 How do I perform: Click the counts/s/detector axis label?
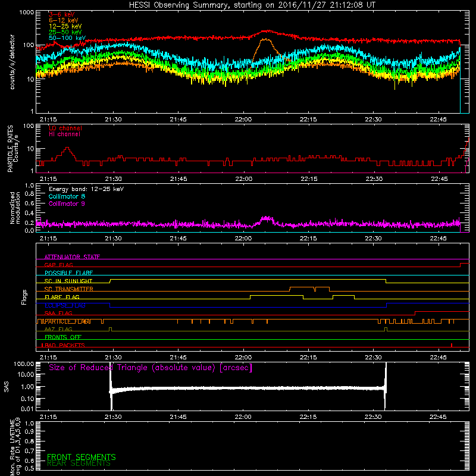click(12, 62)
